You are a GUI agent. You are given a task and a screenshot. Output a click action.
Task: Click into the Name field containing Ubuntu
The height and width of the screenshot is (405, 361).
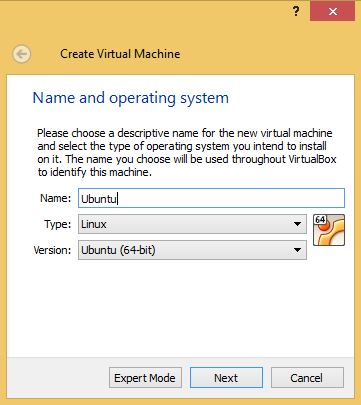211,198
